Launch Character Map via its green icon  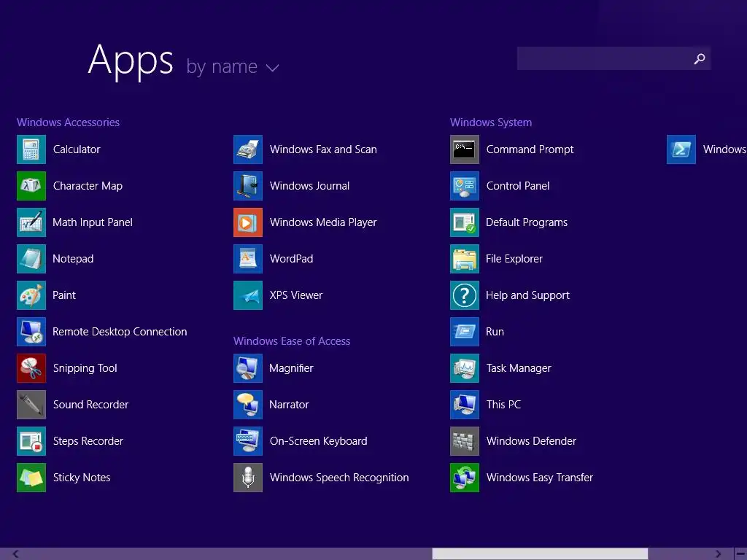coord(31,186)
